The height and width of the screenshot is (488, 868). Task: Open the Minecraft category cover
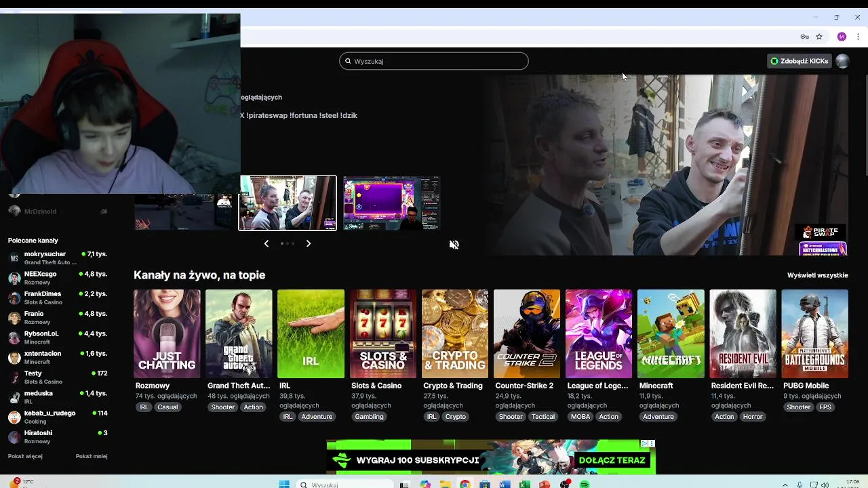pos(671,333)
